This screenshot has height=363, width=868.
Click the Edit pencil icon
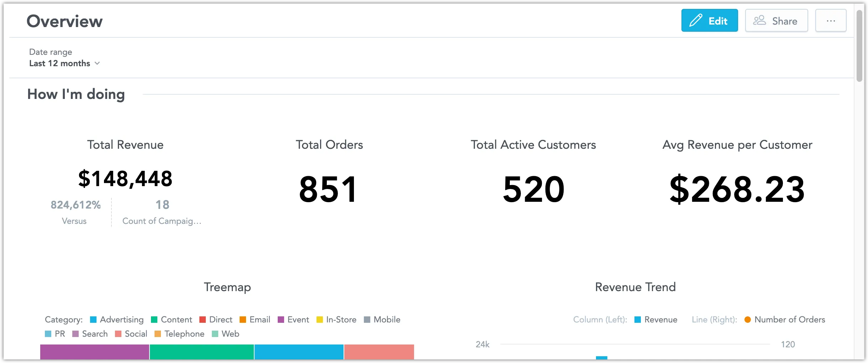[x=696, y=20]
